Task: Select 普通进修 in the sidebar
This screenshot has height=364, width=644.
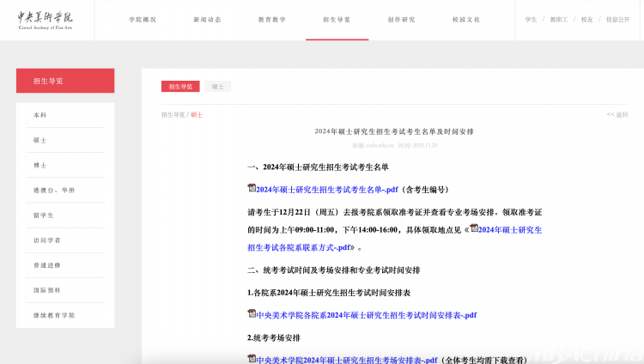Action: tap(47, 265)
